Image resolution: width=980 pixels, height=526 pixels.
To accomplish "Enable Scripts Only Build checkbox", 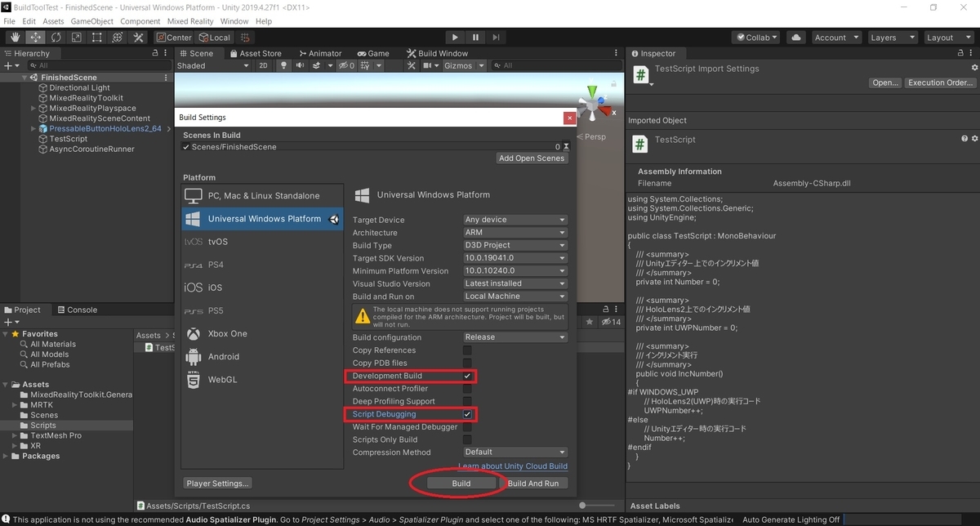I will point(467,439).
